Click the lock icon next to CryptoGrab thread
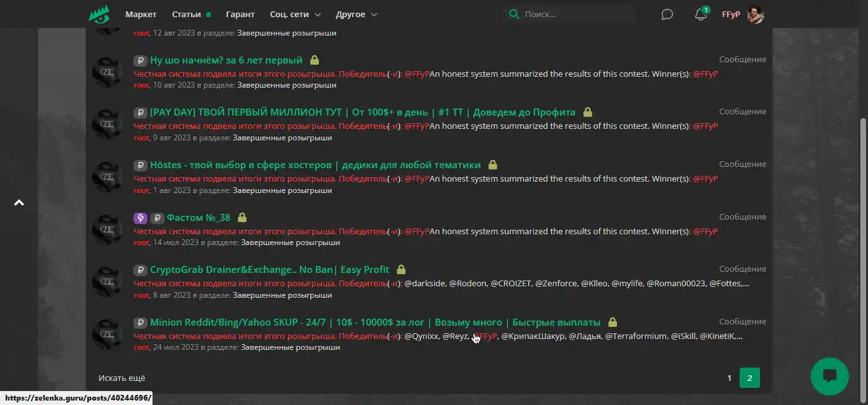The image size is (868, 405). tap(401, 270)
